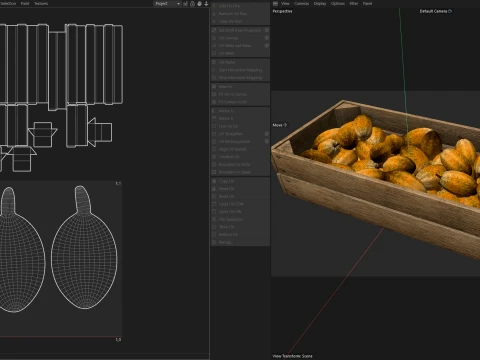Open the Cameras menu
Screen dimensions: 480x360
pos(301,3)
